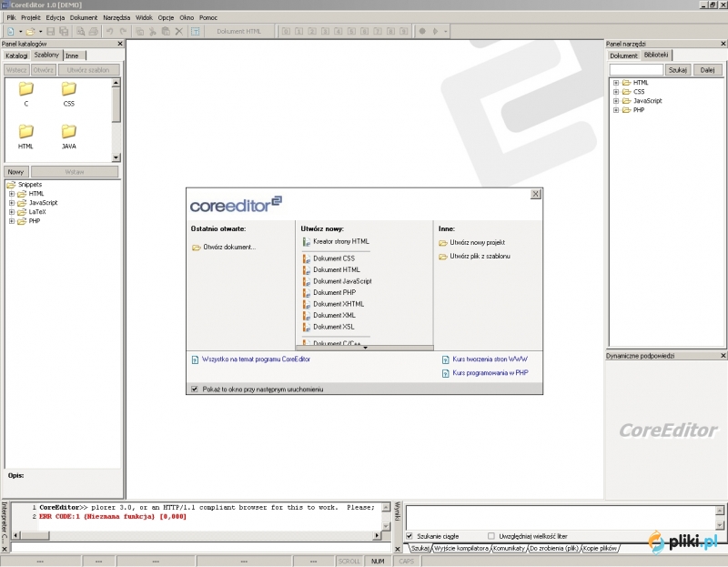Screen dimensions: 728x567
Task: Click Utwórz nowy projekt link
Action: [471, 242]
